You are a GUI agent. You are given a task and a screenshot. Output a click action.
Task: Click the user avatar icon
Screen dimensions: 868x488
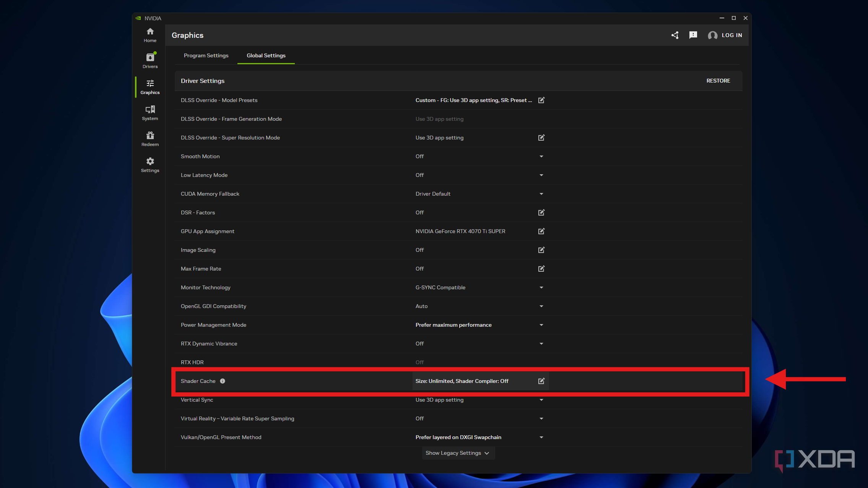(712, 35)
